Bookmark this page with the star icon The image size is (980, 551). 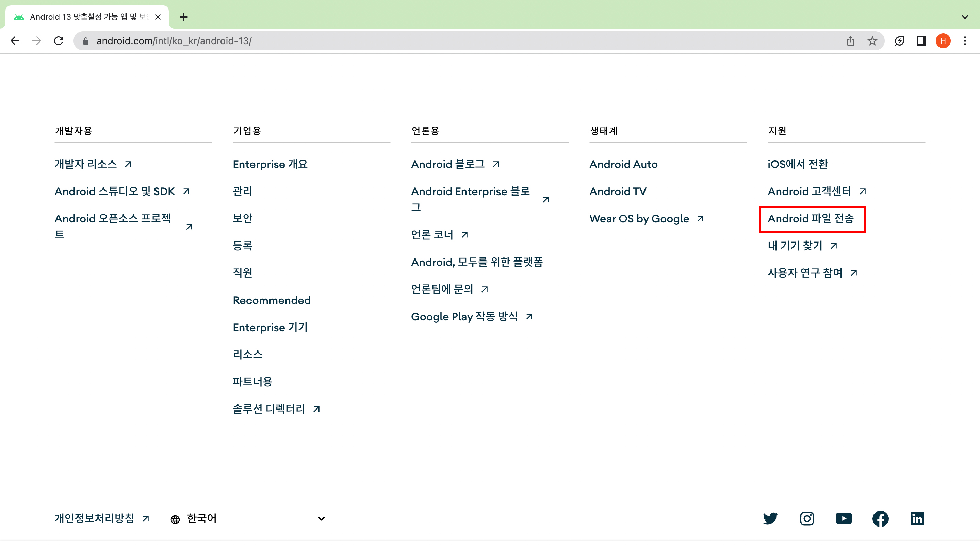872,41
